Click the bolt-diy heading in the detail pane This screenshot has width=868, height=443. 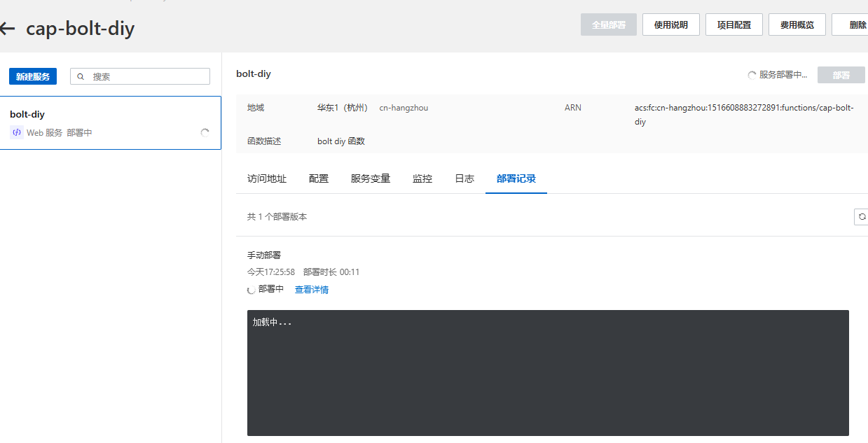[254, 73]
